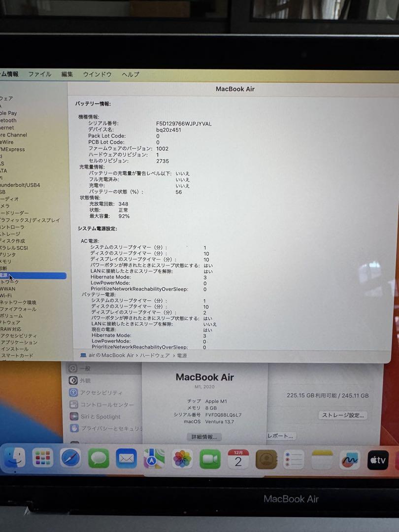Open the ヘルプ menu
This screenshot has width=399, height=532.
[131, 74]
